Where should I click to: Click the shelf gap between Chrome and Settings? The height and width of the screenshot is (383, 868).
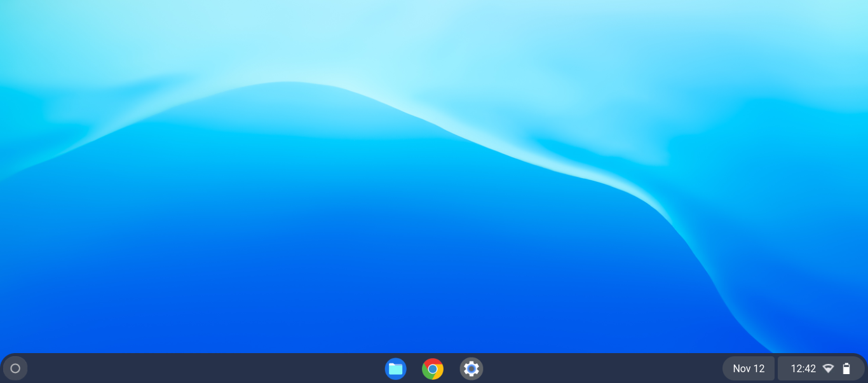point(452,368)
